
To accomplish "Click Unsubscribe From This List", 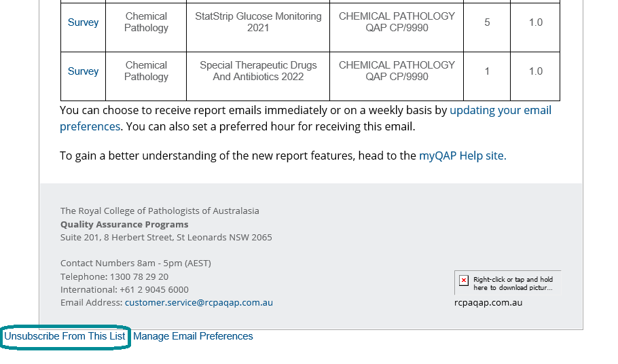I will tap(65, 336).
